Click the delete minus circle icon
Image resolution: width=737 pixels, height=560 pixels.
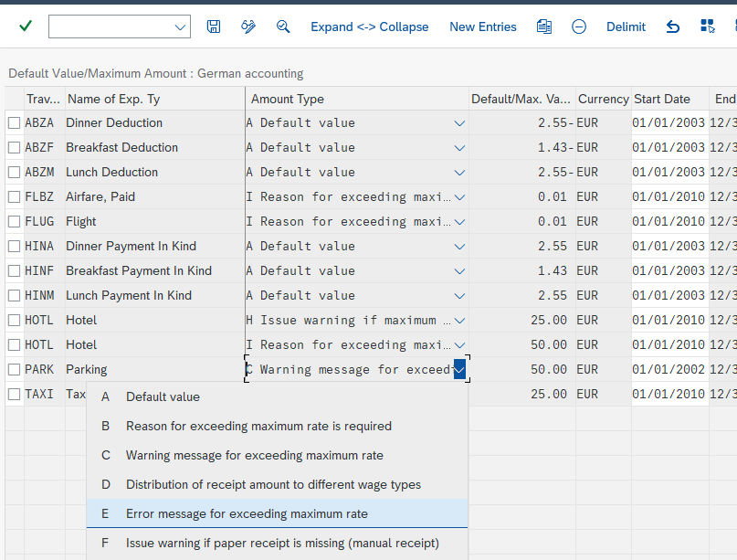579,26
